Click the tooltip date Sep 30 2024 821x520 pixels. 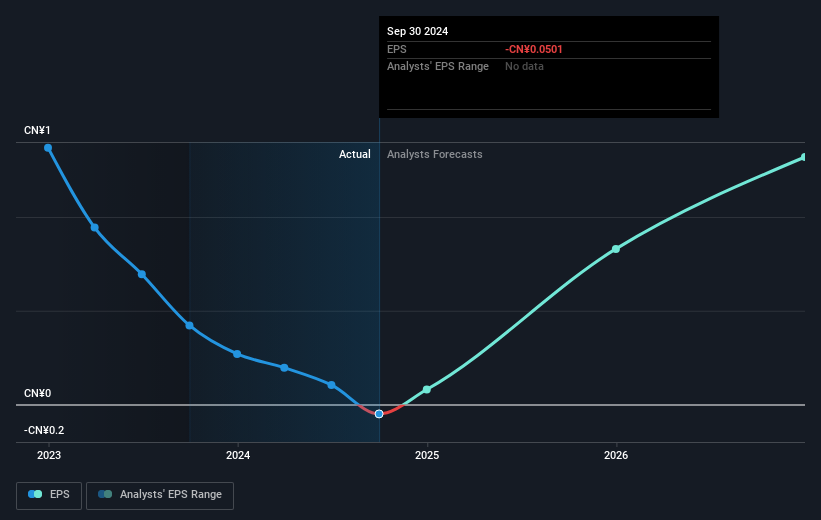click(x=417, y=31)
